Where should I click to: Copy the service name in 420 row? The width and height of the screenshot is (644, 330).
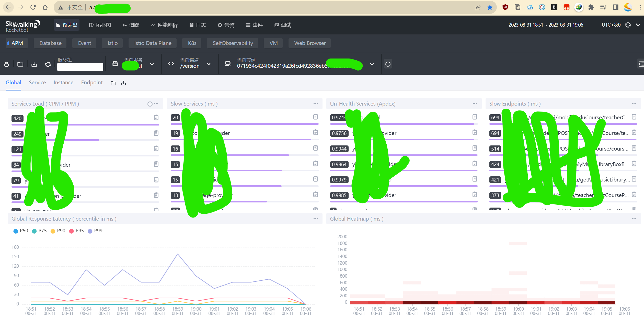tap(156, 118)
